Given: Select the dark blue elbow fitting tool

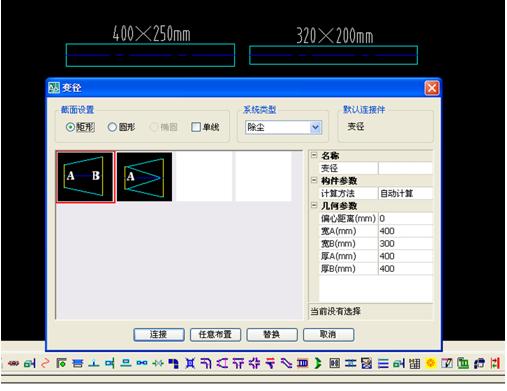Looking at the screenshot, I should click(173, 363).
